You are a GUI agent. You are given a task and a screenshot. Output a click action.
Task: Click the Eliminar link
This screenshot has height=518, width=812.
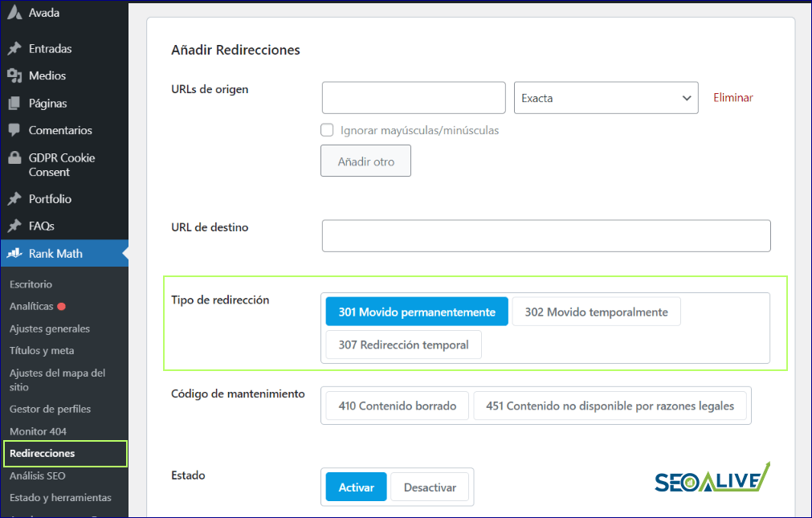(732, 97)
